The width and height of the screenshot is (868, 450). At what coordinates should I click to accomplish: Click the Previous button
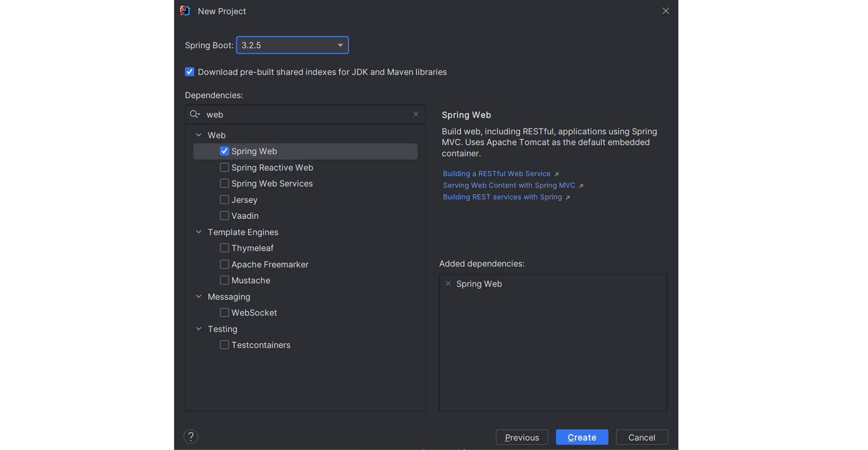coord(522,437)
